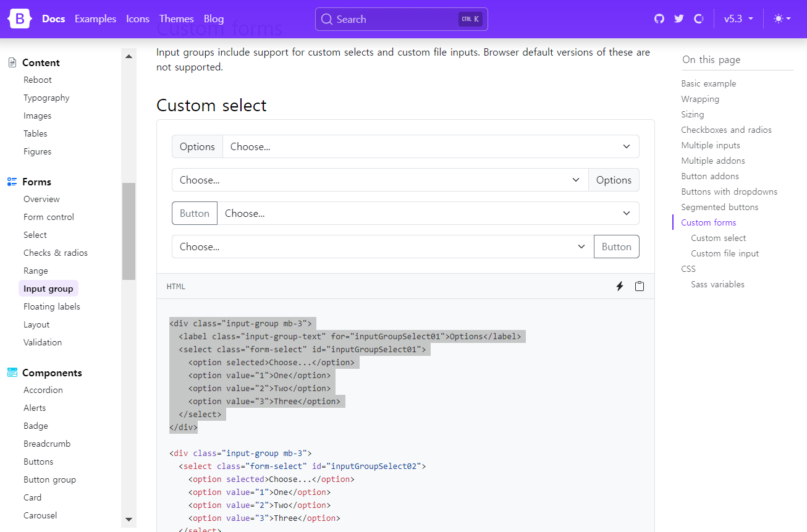This screenshot has width=807, height=532.
Task: Toggle the color theme sun switcher
Action: (x=782, y=19)
